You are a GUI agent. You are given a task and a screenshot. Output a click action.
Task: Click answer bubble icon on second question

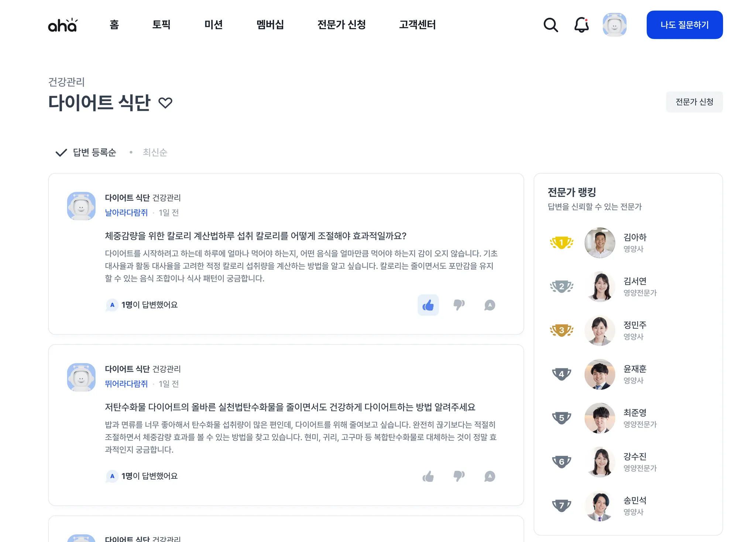[x=489, y=476]
